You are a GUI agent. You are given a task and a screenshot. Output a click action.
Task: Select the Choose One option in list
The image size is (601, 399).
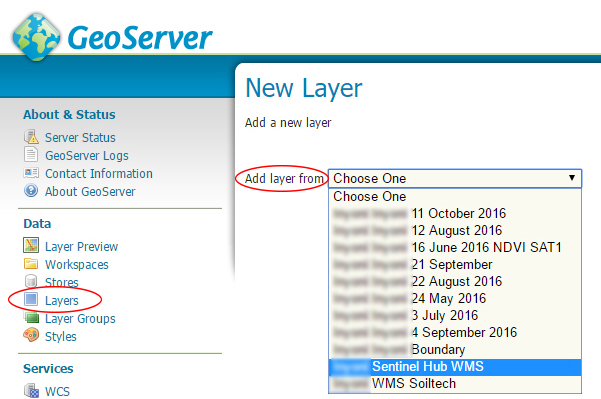[455, 196]
